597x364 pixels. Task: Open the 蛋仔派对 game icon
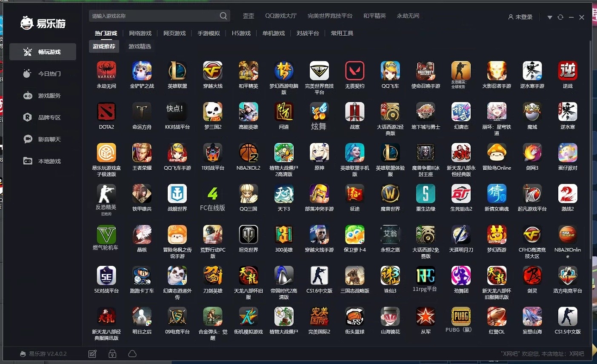[568, 153]
